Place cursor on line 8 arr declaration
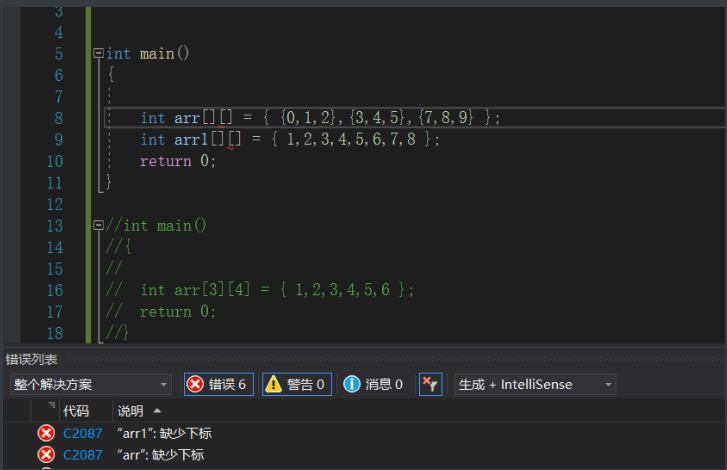The image size is (727, 470). point(320,118)
